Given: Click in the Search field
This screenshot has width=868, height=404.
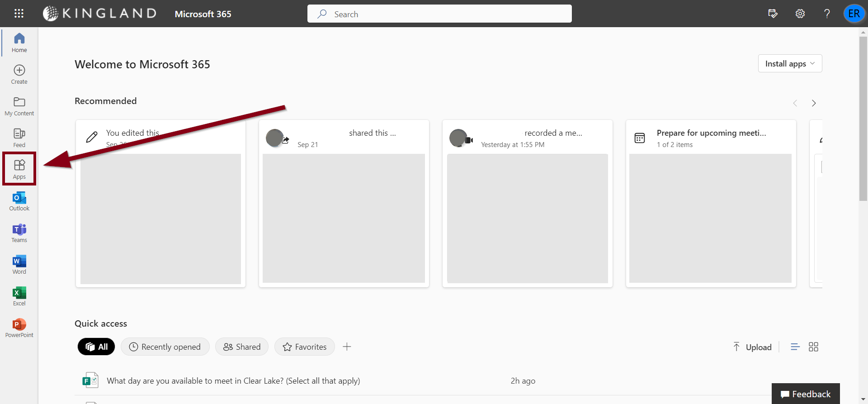Looking at the screenshot, I should pyautogui.click(x=439, y=14).
